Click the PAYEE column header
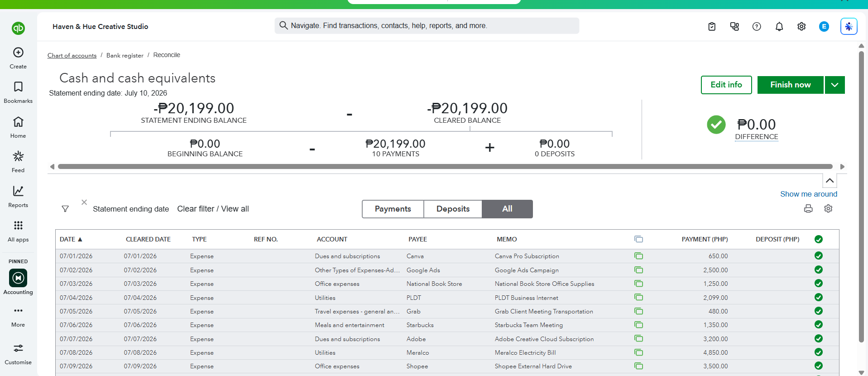 click(x=417, y=239)
